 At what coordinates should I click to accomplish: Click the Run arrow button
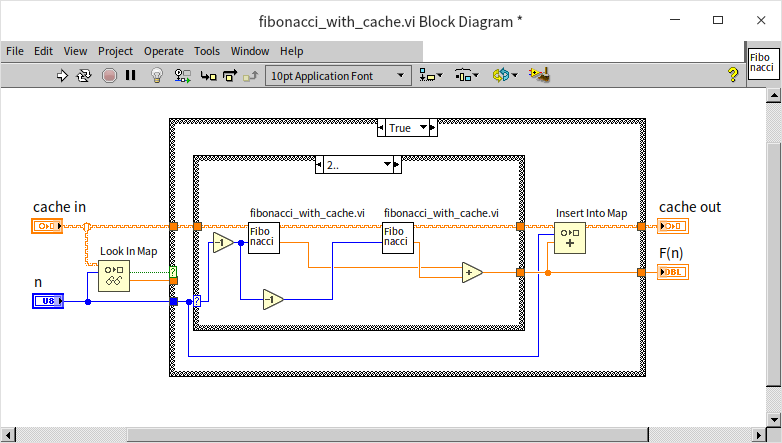click(x=62, y=75)
